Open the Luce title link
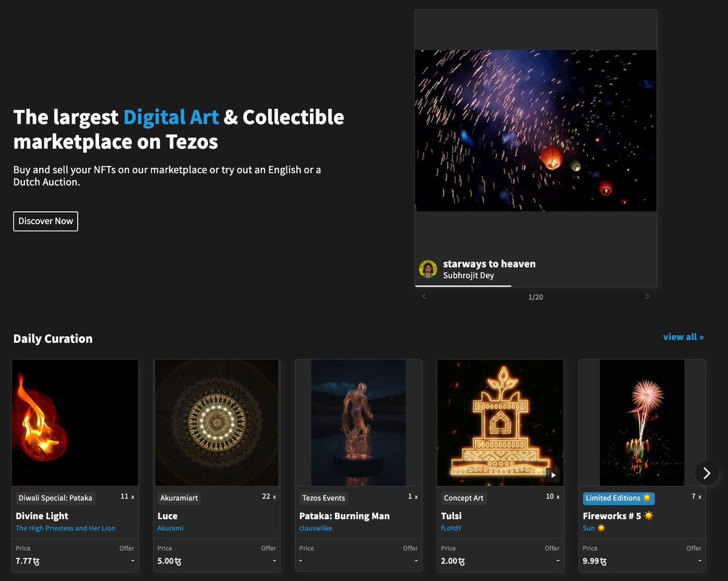Viewport: 728px width, 581px height. 167,516
